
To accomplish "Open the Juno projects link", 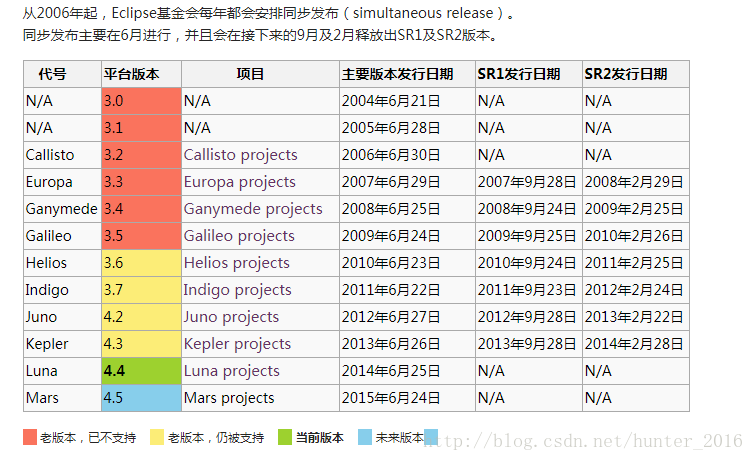I will (231, 317).
